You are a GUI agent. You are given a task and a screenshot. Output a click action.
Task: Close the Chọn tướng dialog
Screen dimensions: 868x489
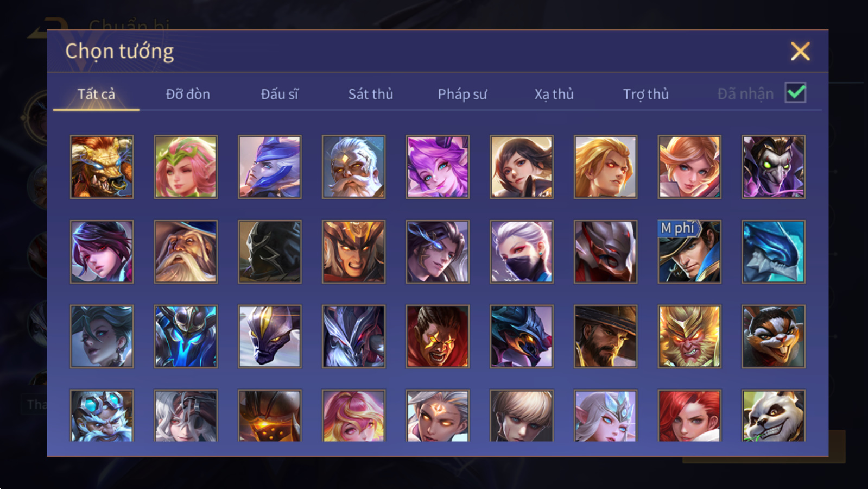point(800,52)
